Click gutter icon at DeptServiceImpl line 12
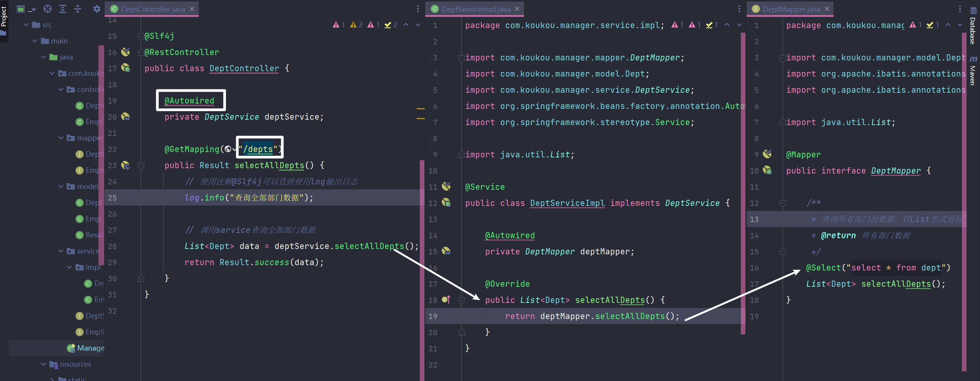980x381 pixels. (446, 202)
